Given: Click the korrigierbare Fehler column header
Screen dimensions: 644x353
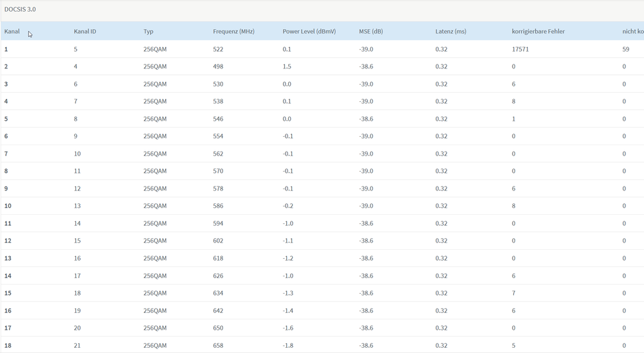Looking at the screenshot, I should [x=538, y=32].
